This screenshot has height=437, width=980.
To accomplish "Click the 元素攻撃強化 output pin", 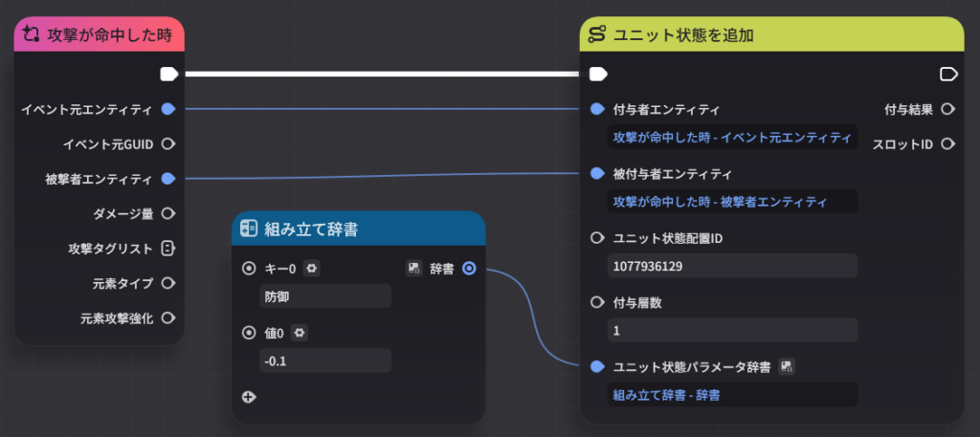I will point(167,317).
